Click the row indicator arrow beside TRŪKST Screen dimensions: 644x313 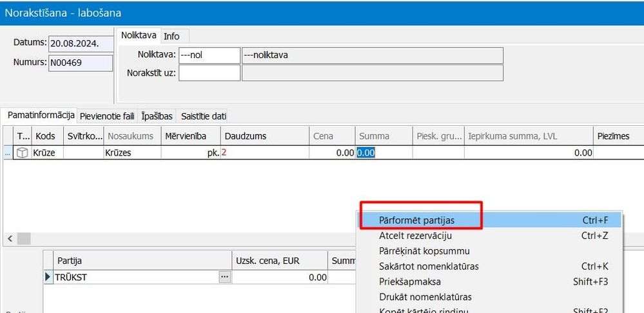point(48,278)
